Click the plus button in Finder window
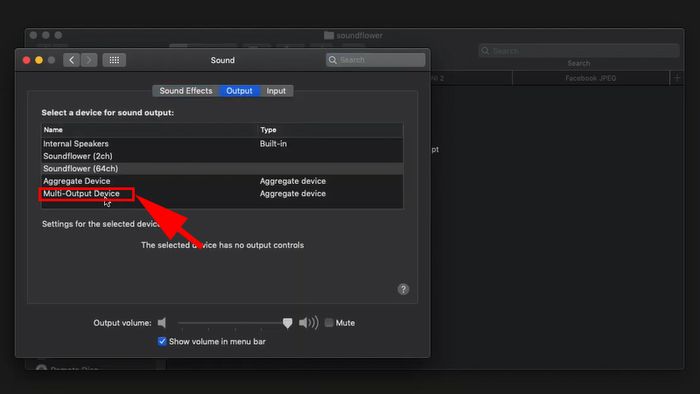Viewport: 700px width, 394px height. tap(677, 78)
